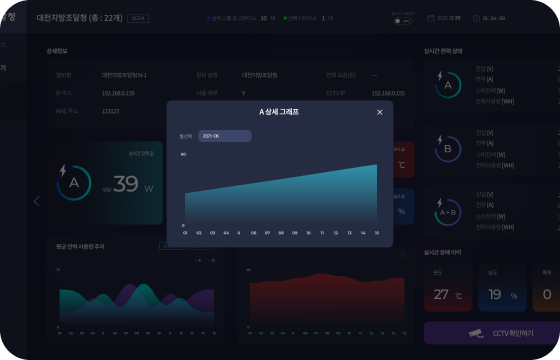Click the red °C temperature tile behind dialog
This screenshot has height=360, width=560.
404,160
